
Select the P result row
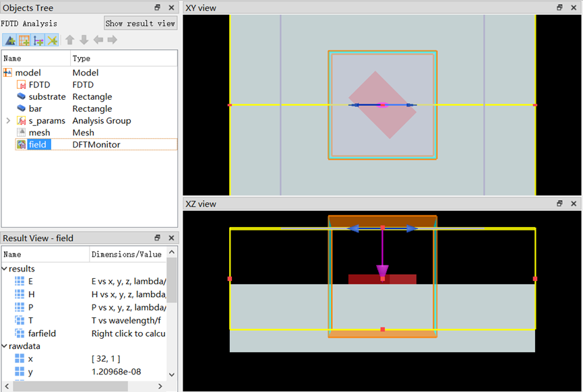tap(84, 307)
